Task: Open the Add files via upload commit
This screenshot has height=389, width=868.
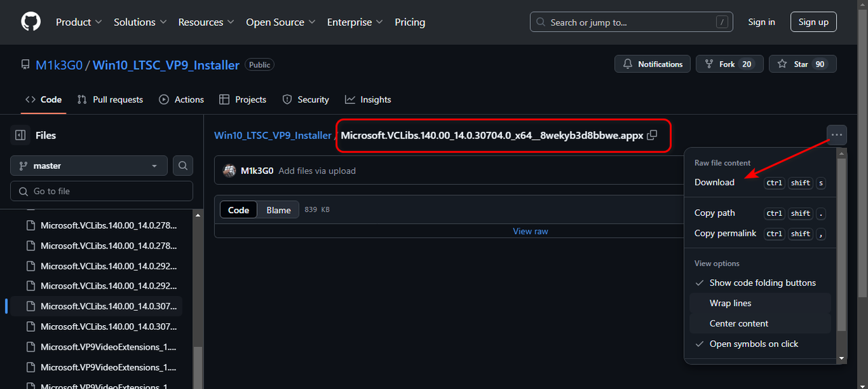Action: click(x=317, y=171)
